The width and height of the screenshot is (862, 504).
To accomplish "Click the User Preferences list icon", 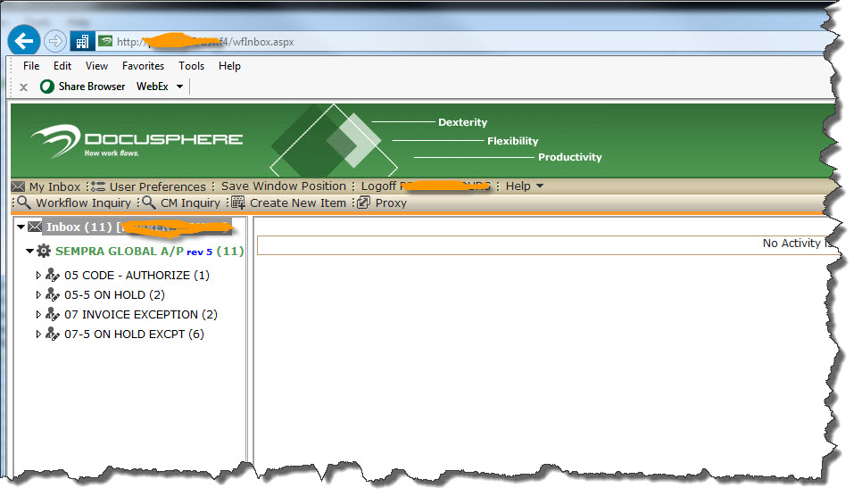I will pyautogui.click(x=98, y=186).
